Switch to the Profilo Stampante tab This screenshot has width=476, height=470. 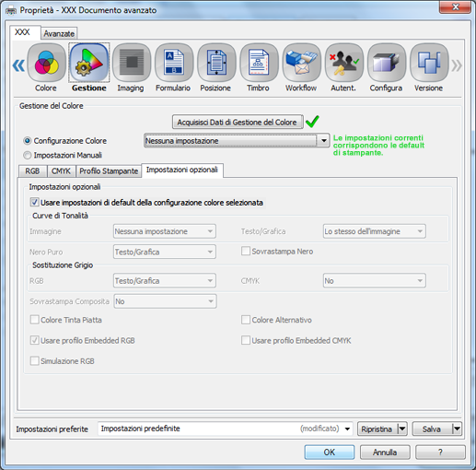pyautogui.click(x=109, y=171)
